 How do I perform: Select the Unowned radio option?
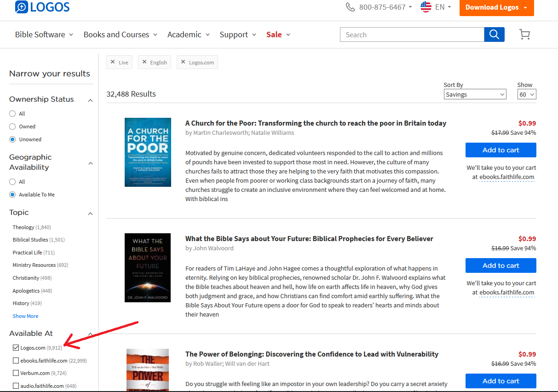12,139
